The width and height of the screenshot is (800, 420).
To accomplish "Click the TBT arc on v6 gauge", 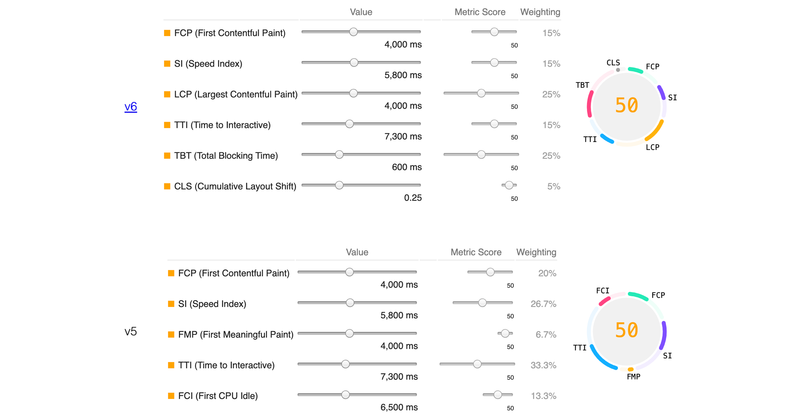I will [590, 104].
